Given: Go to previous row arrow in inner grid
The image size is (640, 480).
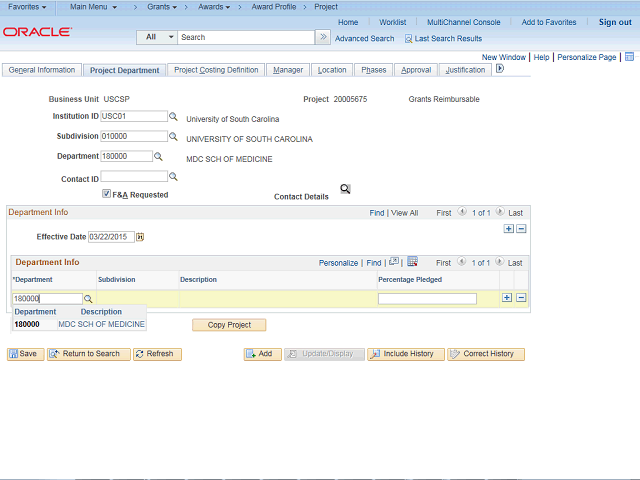Looking at the screenshot, I should click(462, 262).
